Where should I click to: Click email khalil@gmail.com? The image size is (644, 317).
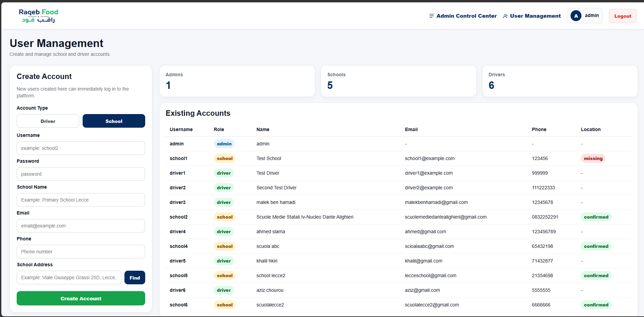pyautogui.click(x=424, y=261)
